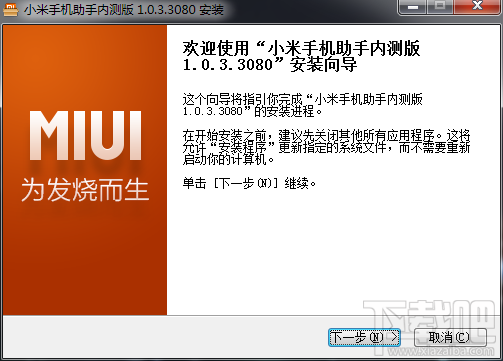The width and height of the screenshot is (503, 361).
Task: Click the paragraph starting with 这个向导将指引
Action: (302, 105)
